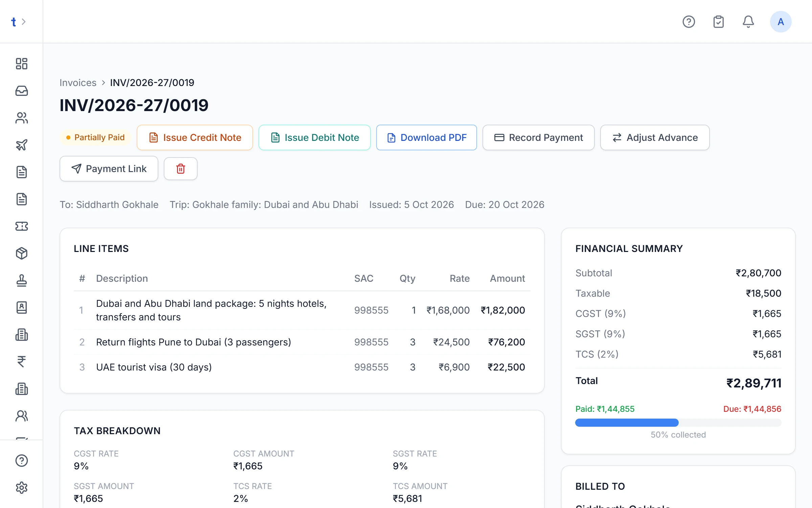Viewport: 812px width, 508px height.
Task: Click the 50% collected label
Action: coord(678,435)
